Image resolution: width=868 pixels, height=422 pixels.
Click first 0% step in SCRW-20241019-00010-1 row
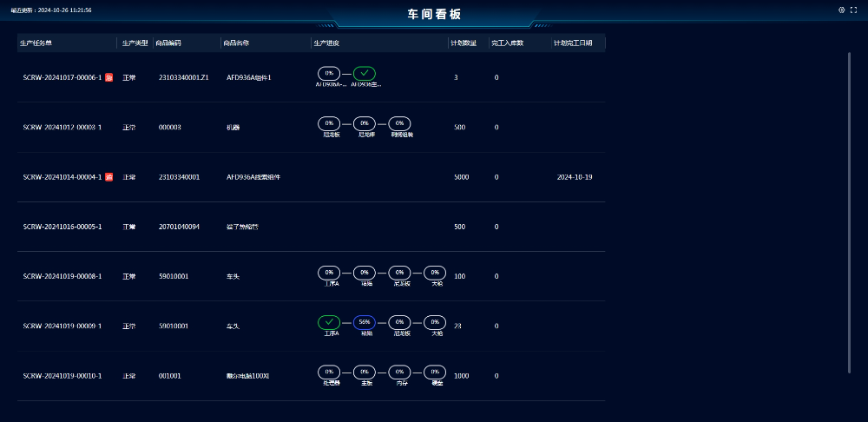click(329, 372)
